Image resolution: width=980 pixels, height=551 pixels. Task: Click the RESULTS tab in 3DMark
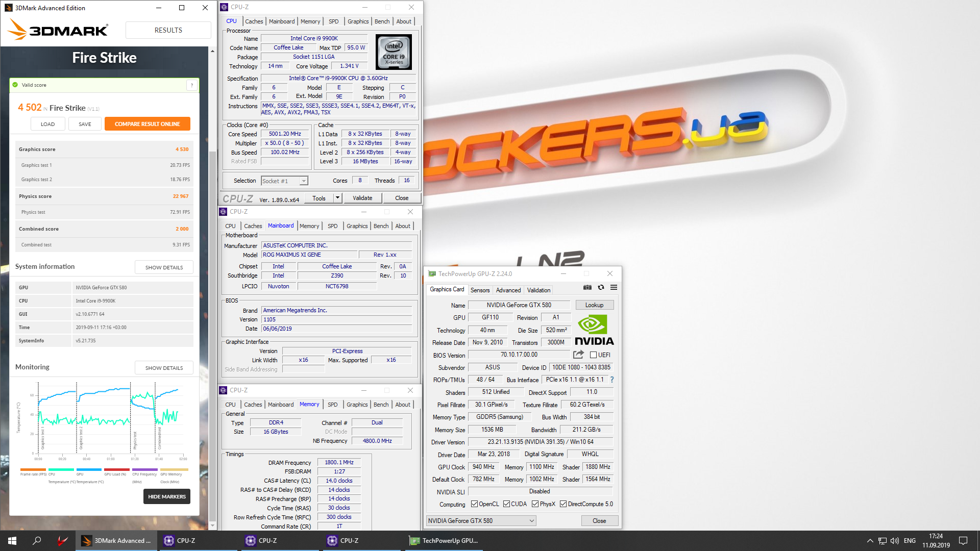[x=168, y=30]
